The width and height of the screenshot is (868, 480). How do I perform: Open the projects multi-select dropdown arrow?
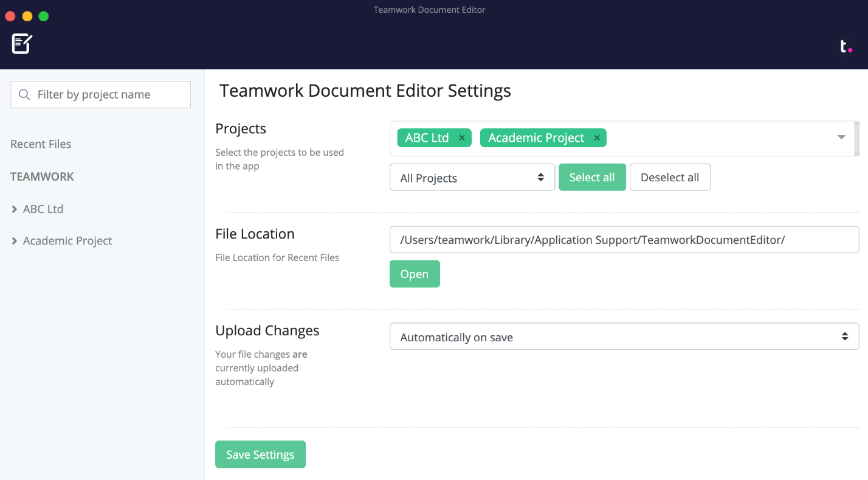tap(841, 137)
